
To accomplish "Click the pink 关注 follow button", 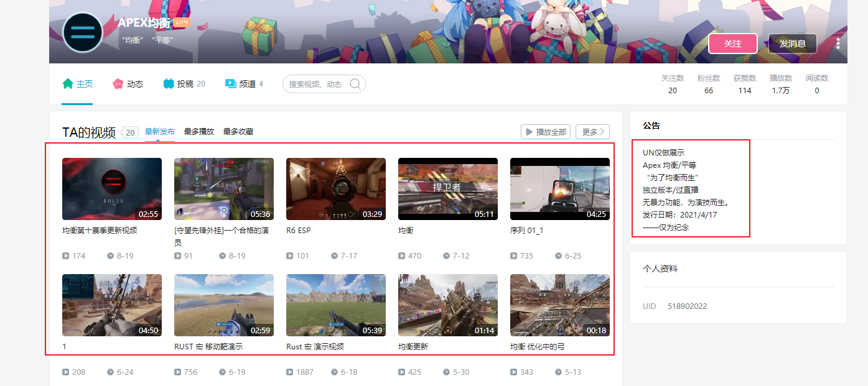I will pos(733,44).
